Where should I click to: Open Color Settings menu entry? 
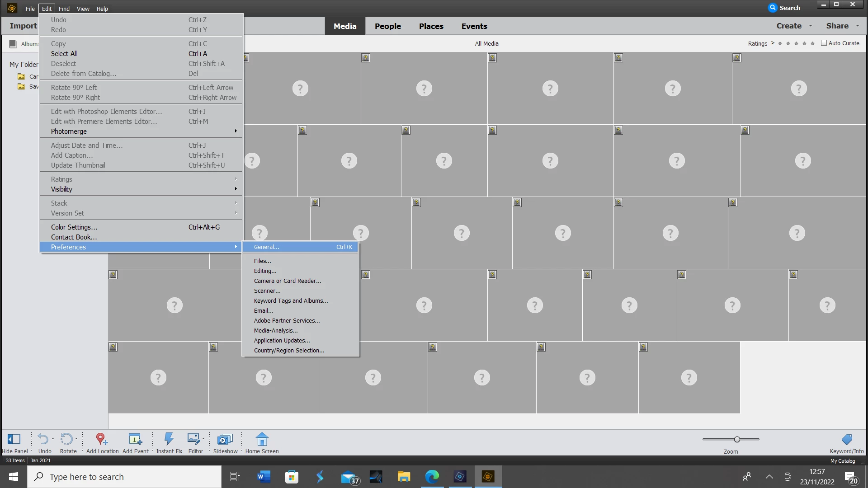[x=74, y=227]
